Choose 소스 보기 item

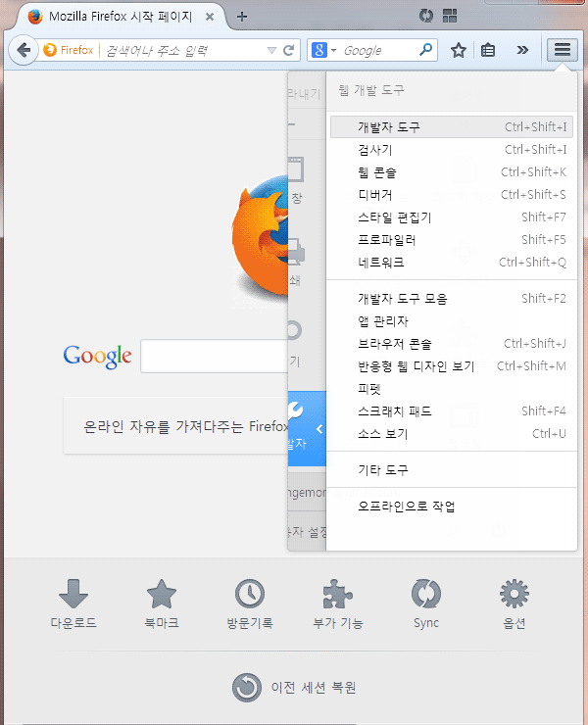[x=452, y=434]
